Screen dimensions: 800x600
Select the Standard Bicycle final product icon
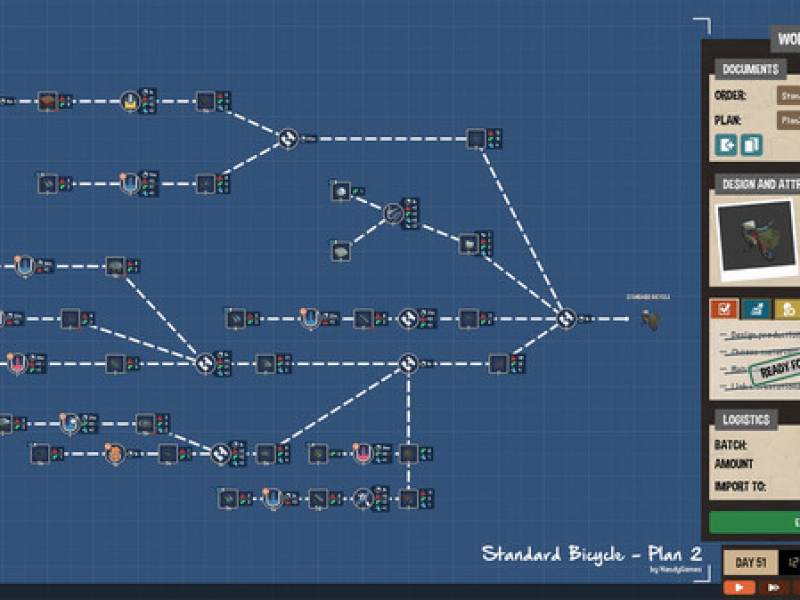(651, 319)
